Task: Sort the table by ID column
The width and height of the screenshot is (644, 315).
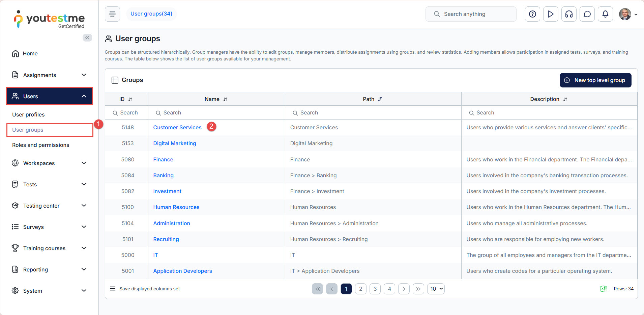Action: (130, 99)
